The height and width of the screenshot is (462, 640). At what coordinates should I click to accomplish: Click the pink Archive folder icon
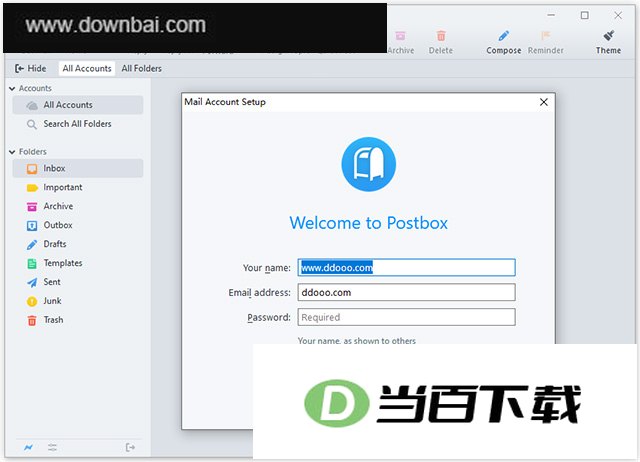(x=32, y=207)
